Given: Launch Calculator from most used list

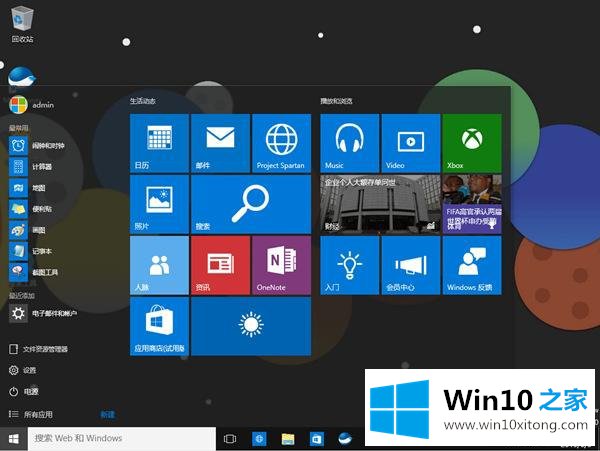Looking at the screenshot, I should [x=31, y=167].
